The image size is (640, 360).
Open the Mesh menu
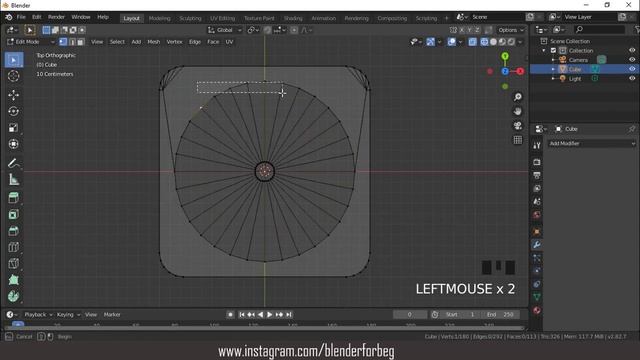tap(153, 42)
